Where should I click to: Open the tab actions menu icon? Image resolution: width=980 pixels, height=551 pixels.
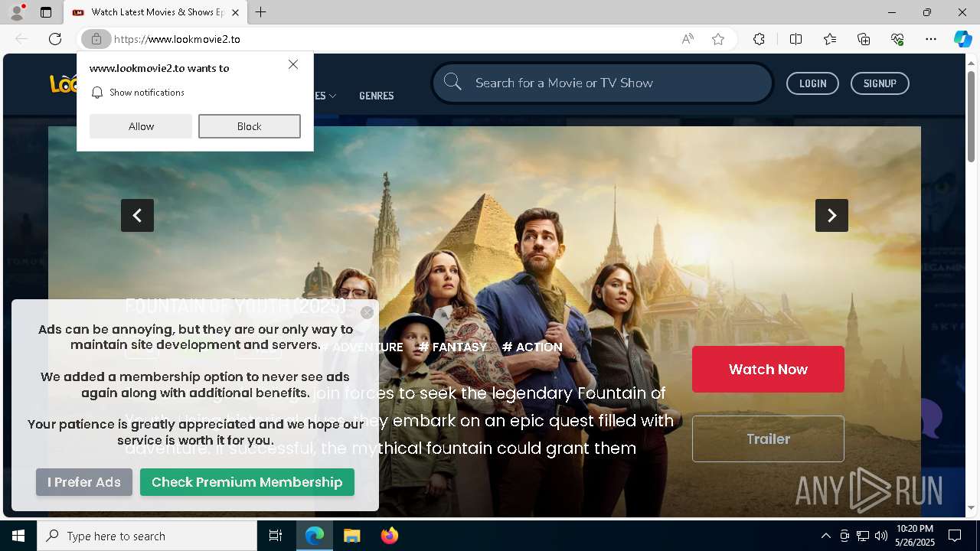[46, 12]
